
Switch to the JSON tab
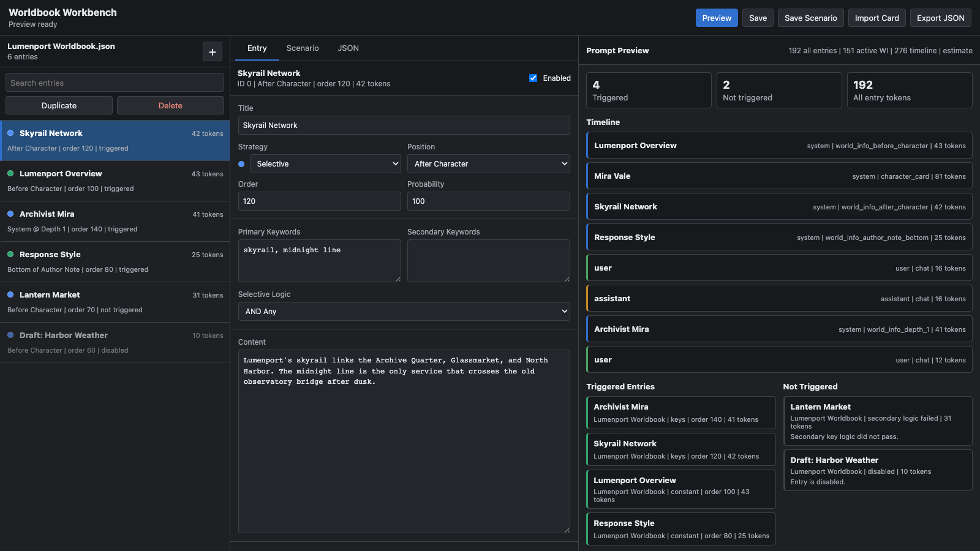(349, 48)
